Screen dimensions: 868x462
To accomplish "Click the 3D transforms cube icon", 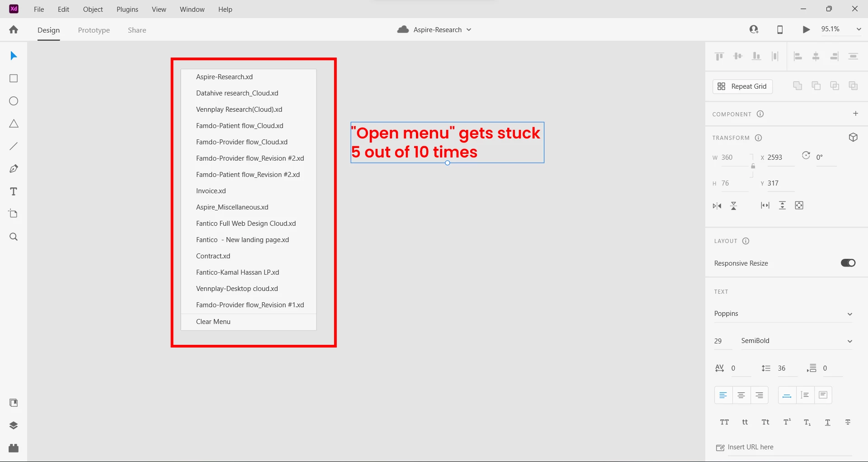I will (853, 138).
